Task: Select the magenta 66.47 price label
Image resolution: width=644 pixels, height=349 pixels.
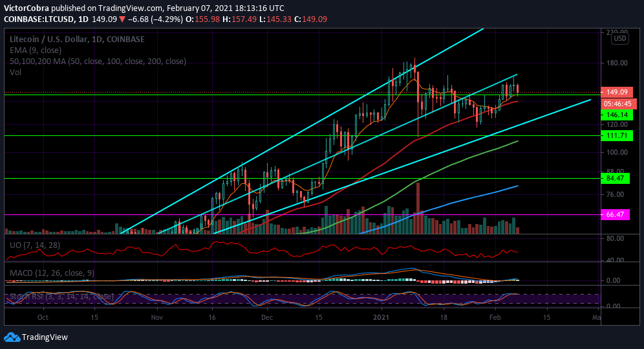Action: coord(615,214)
